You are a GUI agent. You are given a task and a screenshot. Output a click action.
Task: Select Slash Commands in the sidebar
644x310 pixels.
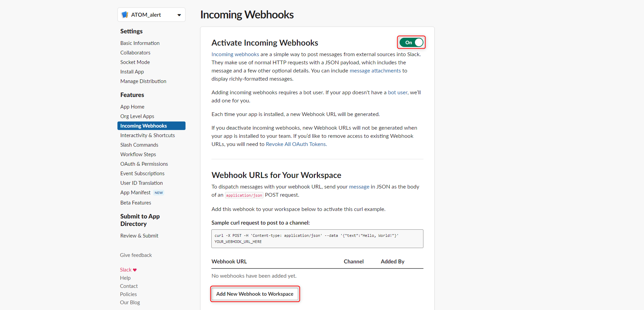tap(139, 145)
